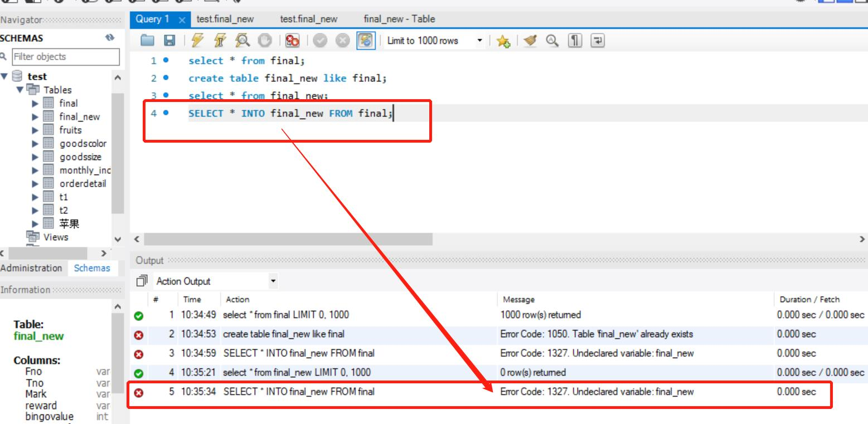The height and width of the screenshot is (424, 868).
Task: Toggle continue-on-error execution icon
Action: click(292, 41)
